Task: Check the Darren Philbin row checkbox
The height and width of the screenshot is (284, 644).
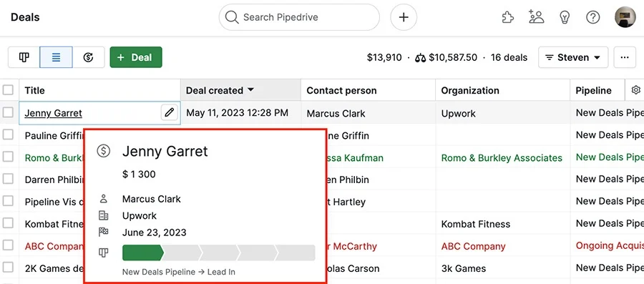Action: point(8,179)
